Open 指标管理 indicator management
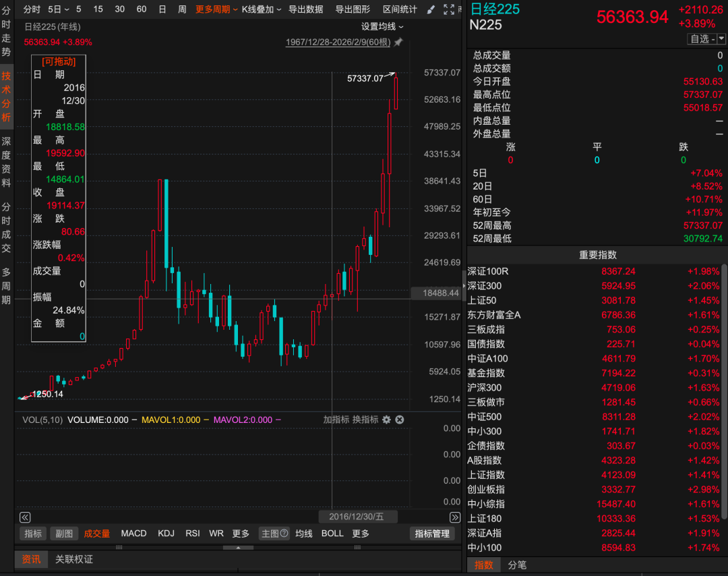 pos(432,534)
